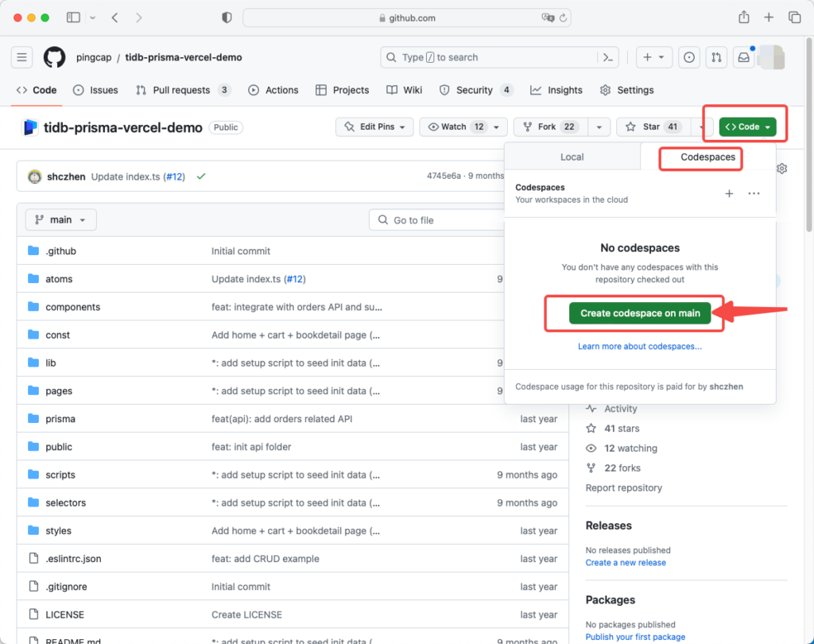Open the Edit Pins dropdown
Viewport: 814px width, 644px height.
pyautogui.click(x=374, y=126)
